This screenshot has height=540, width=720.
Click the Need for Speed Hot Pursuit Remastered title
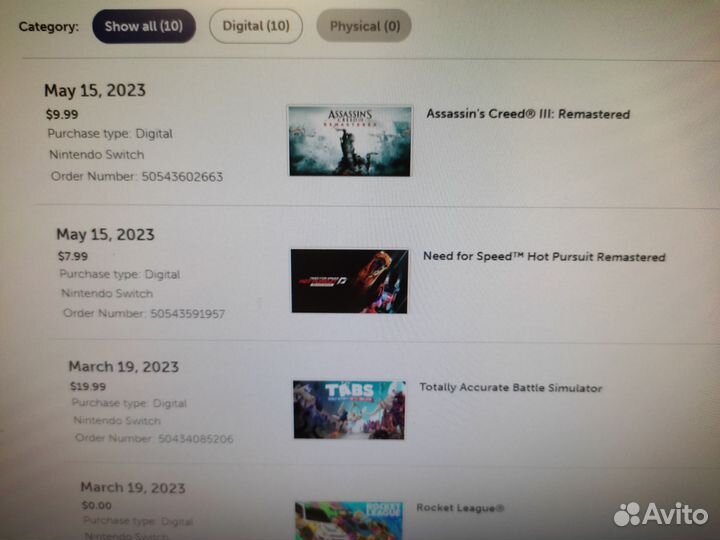pos(543,257)
